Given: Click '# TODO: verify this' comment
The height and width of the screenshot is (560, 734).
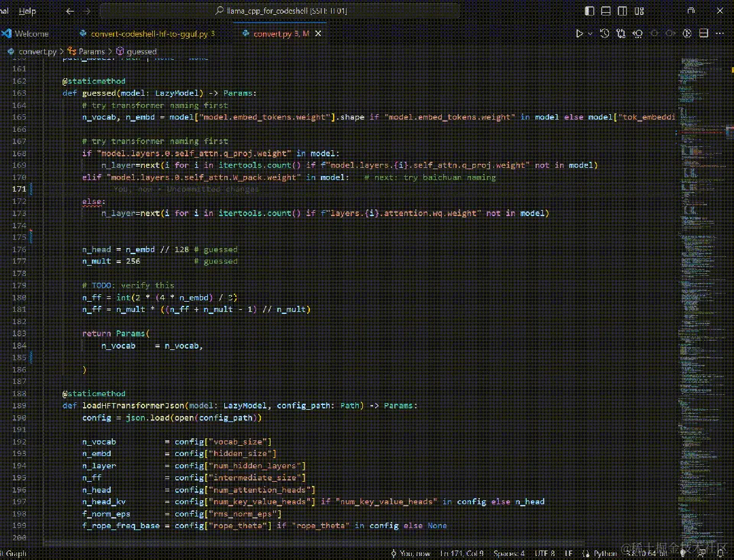Looking at the screenshot, I should click(x=128, y=285).
